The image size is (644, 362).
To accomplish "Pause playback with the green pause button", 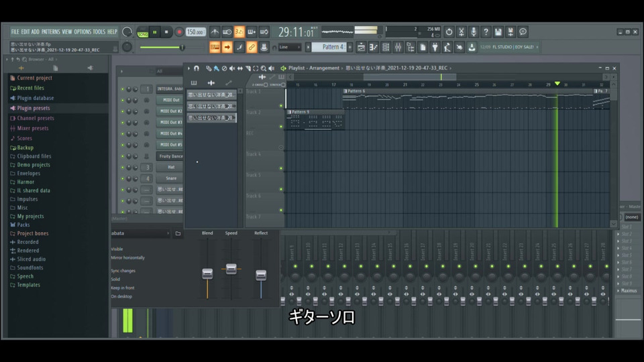I will [x=155, y=32].
